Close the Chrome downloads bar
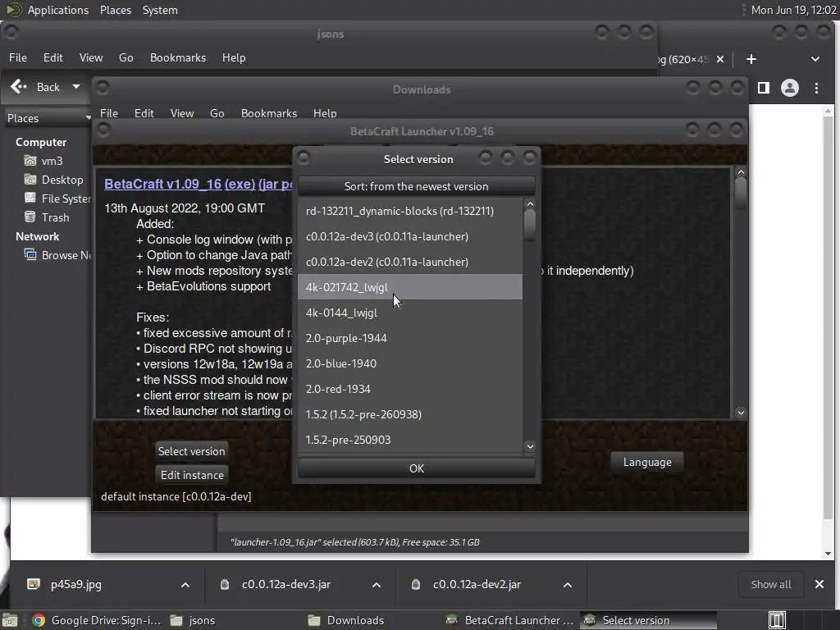Image resolution: width=840 pixels, height=630 pixels. pyautogui.click(x=819, y=584)
